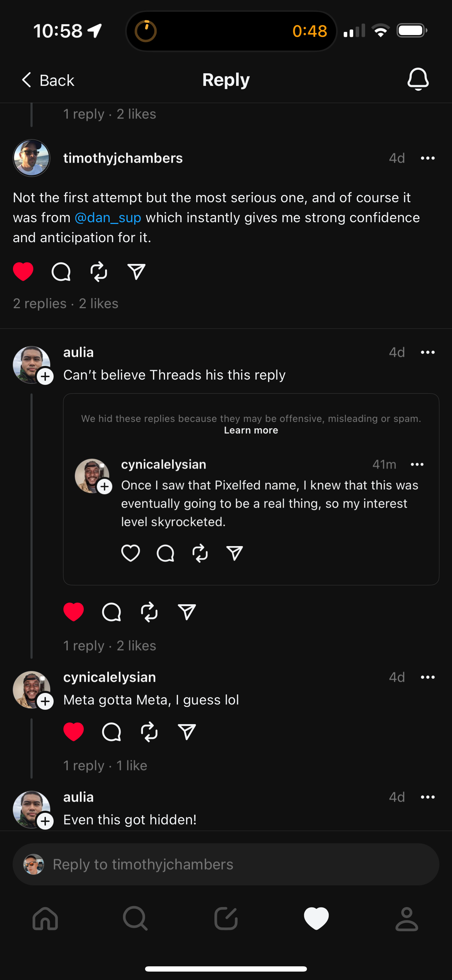Open more options for timothyjchambers' post

[428, 158]
